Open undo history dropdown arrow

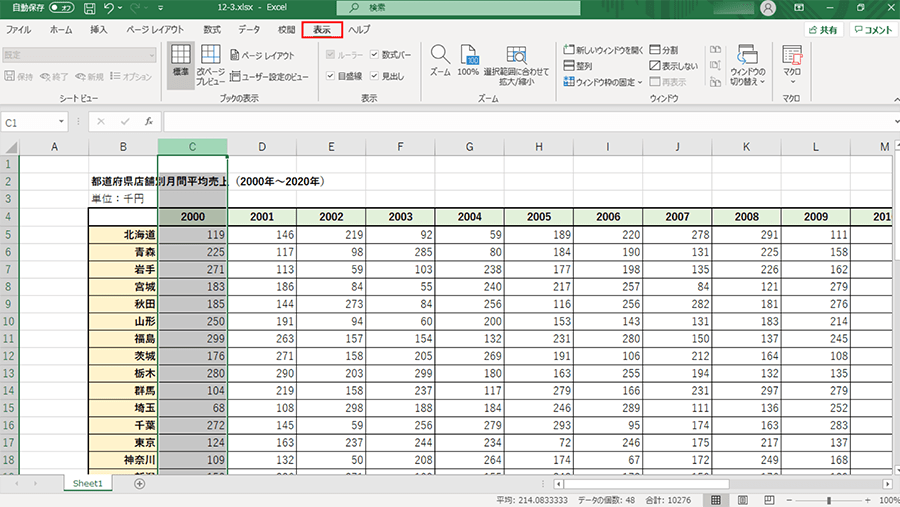(120, 8)
